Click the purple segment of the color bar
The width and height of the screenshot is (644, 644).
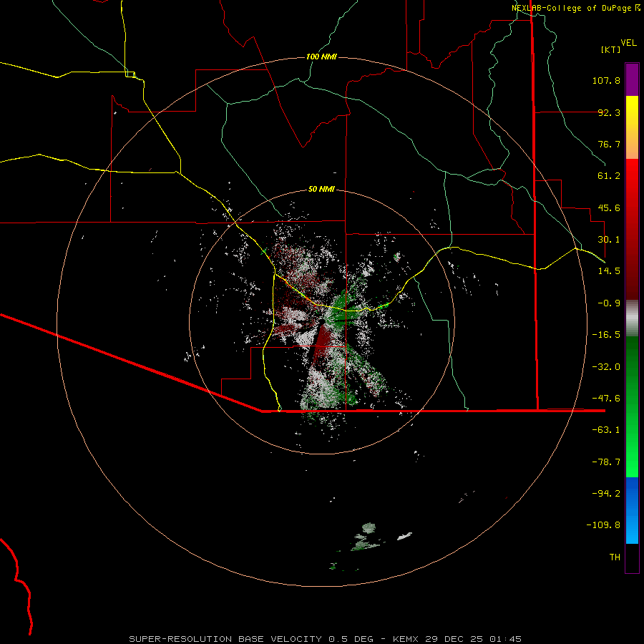632,80
